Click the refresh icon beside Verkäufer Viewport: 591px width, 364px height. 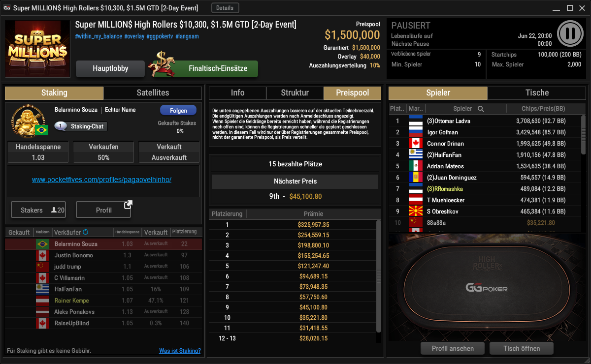click(x=86, y=232)
